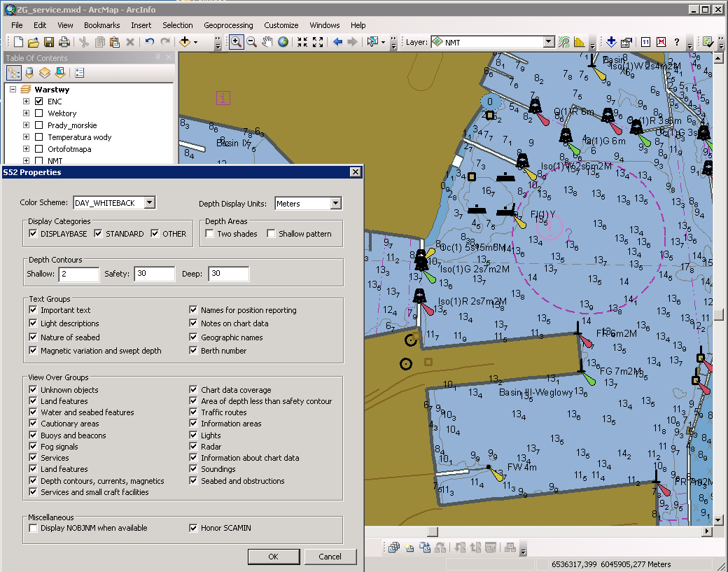Viewport: 728px width, 572px height.
Task: Click the Fixed Zoom In arrows icon
Action: [302, 42]
